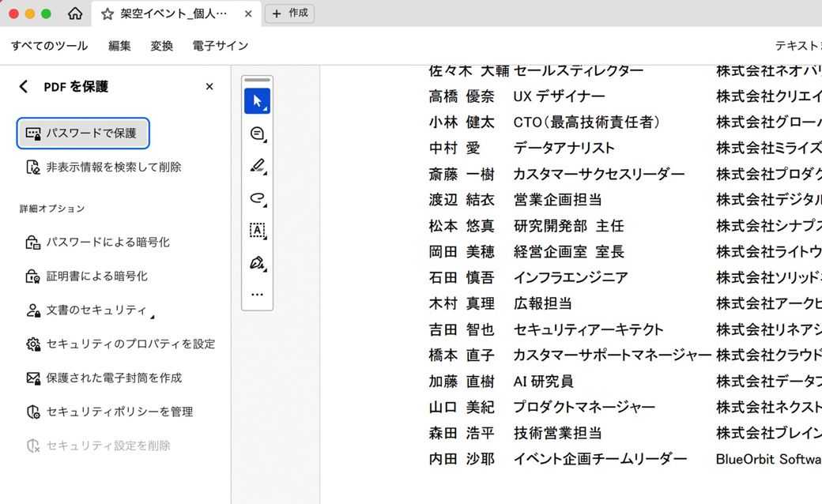
Task: Go to Acrobat home icon
Action: coord(75,13)
